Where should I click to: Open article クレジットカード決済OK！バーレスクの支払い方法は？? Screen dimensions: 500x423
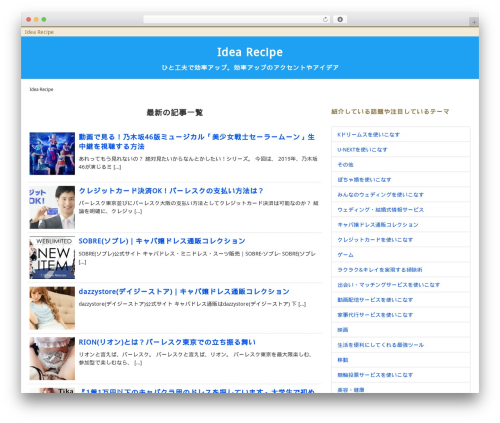(171, 191)
